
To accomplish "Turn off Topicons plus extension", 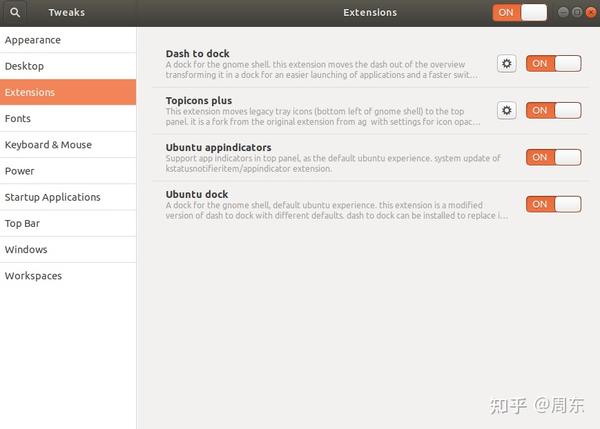I will [553, 110].
